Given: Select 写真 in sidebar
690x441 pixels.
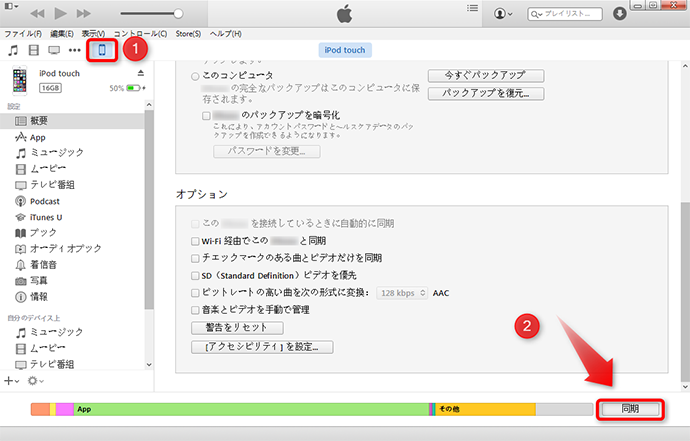Looking at the screenshot, I should click(x=72, y=281).
